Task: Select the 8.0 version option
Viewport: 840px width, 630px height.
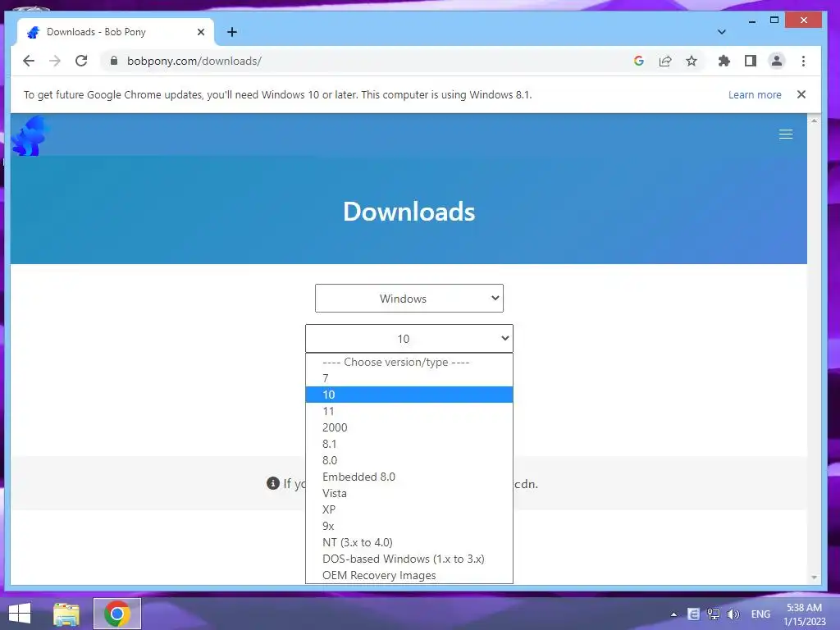Action: click(x=409, y=461)
